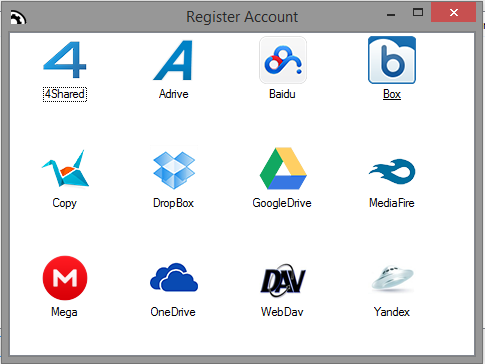
Task: Close the Register Account window
Action: pos(453,13)
